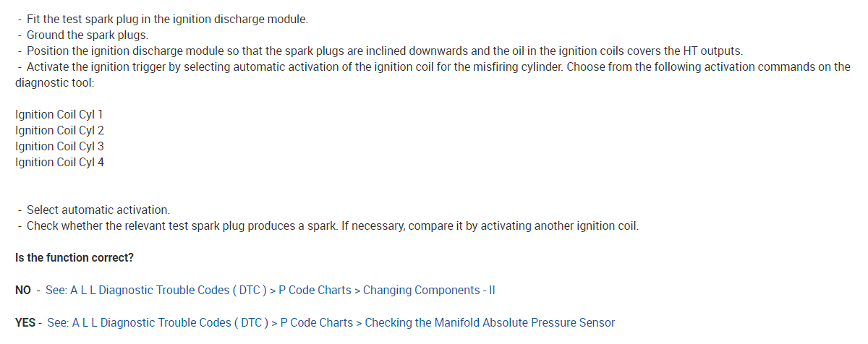
Task: Click the 'Select automatic activation' step
Action: tap(98, 210)
